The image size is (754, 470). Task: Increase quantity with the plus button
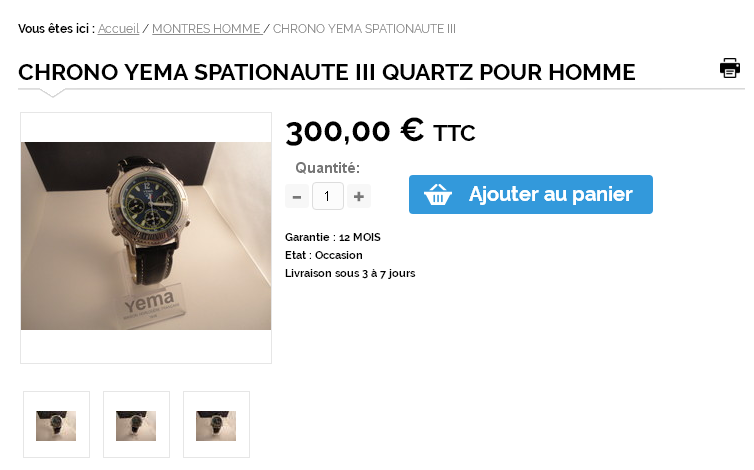pos(359,196)
